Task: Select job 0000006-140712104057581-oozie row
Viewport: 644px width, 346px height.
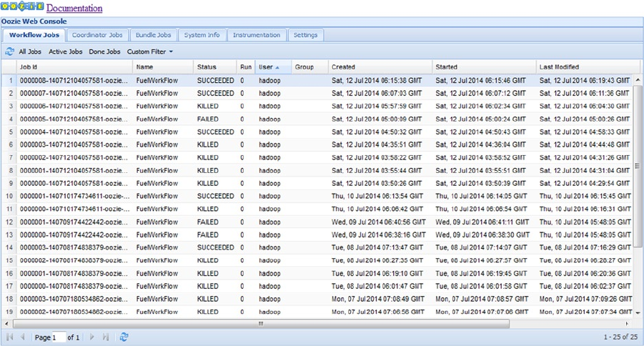Action: tap(317, 106)
